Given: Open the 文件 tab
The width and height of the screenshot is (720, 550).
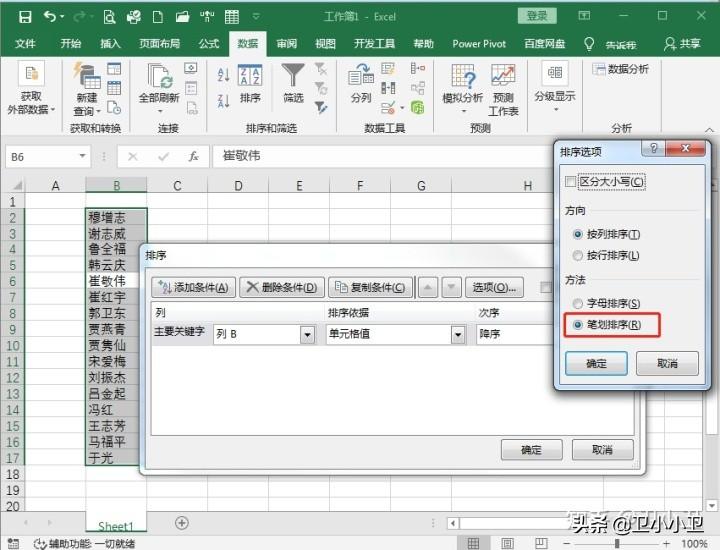Looking at the screenshot, I should tap(25, 44).
